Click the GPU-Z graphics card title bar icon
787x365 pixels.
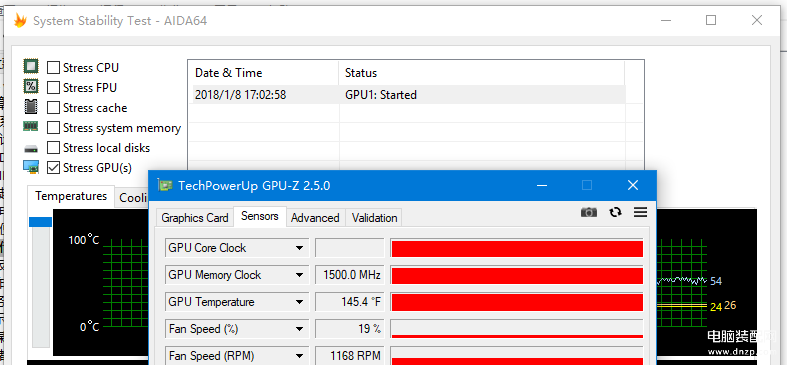(x=165, y=185)
